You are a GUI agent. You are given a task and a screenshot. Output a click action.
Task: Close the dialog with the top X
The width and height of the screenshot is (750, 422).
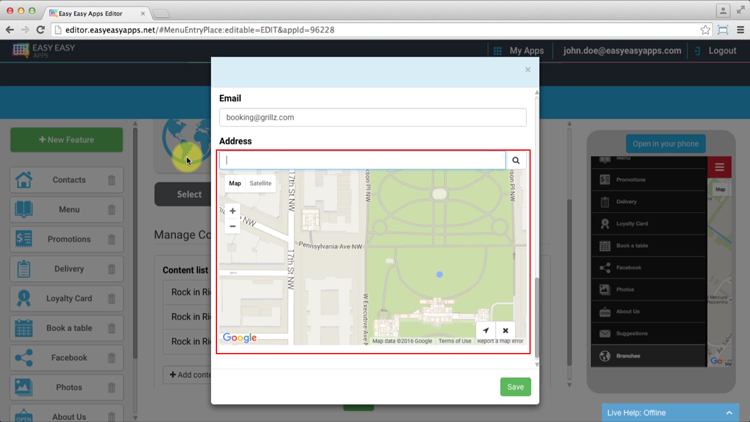[528, 70]
